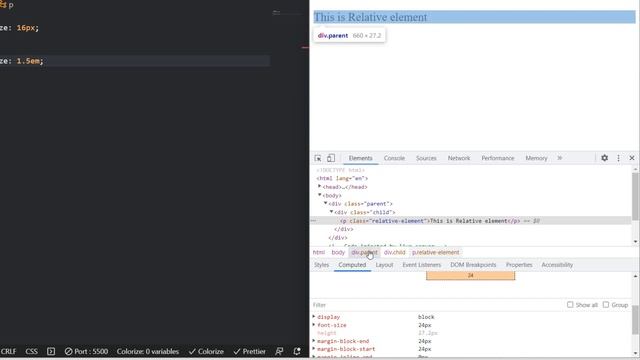This screenshot has width=640, height=360.
Task: Enable the Group checkbox
Action: (x=606, y=305)
